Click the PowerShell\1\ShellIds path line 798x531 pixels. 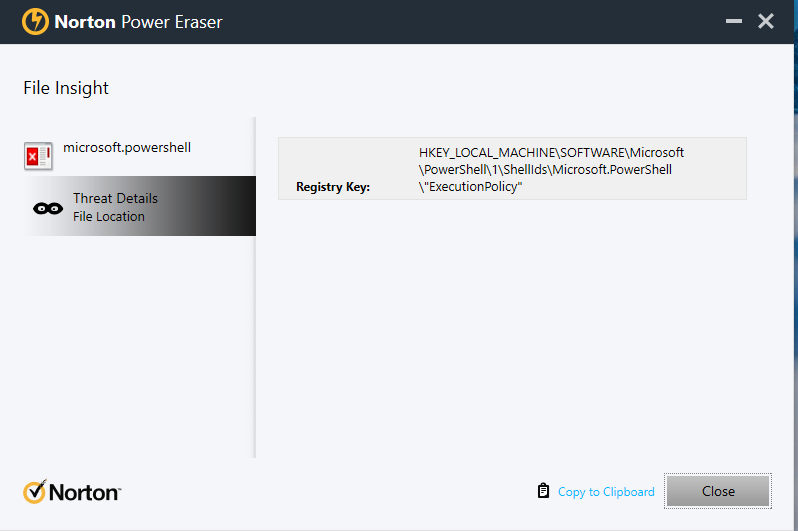pos(545,169)
